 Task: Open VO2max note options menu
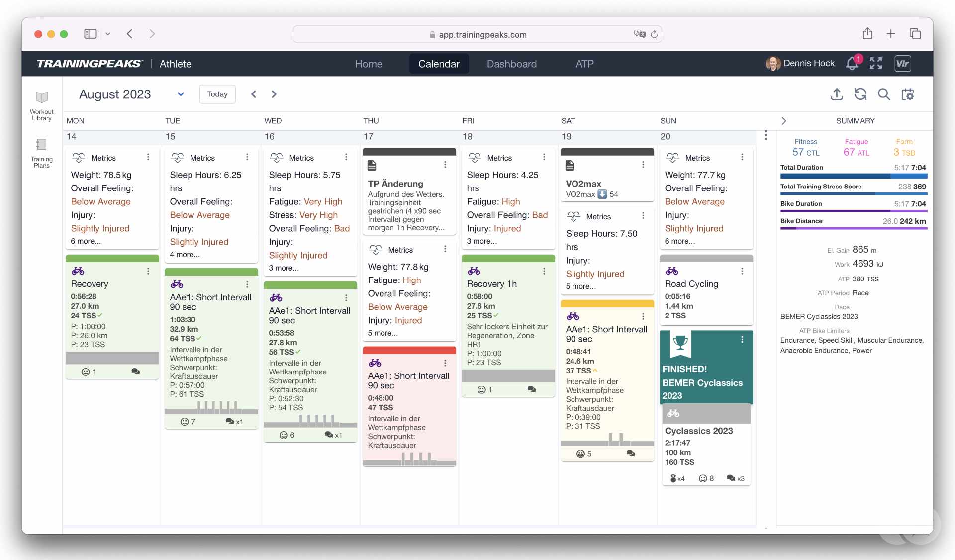(643, 165)
